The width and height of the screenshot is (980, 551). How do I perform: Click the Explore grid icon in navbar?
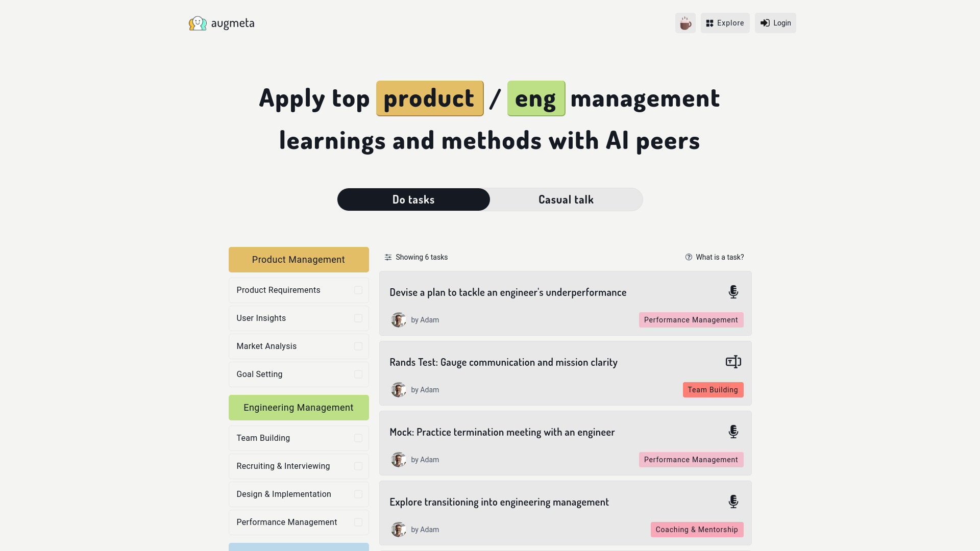710,23
